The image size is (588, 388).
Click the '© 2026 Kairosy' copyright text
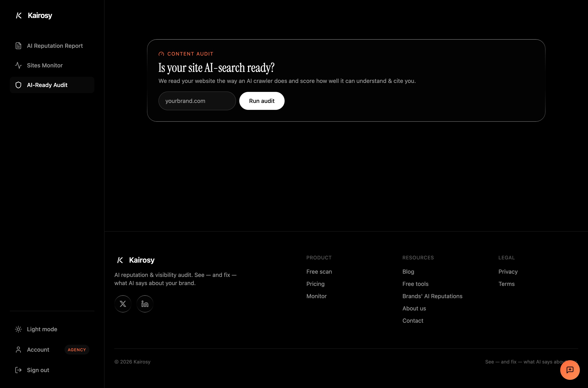(x=132, y=362)
